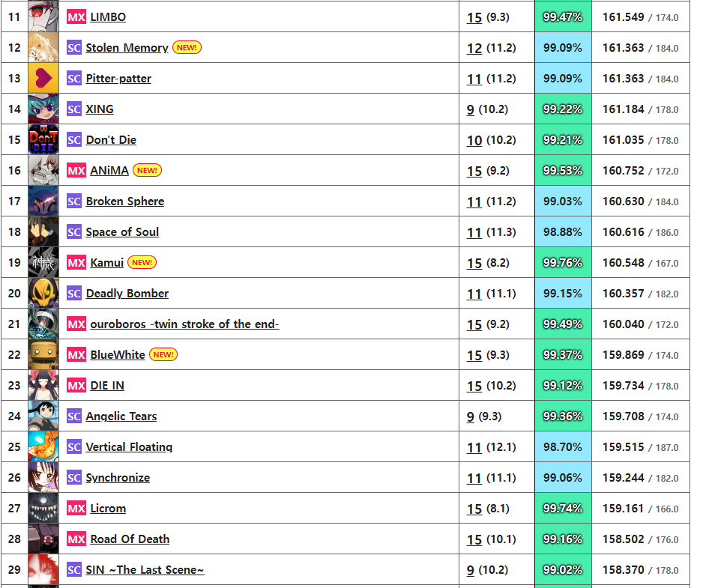Open the DIE IN song link
This screenshot has height=588, width=703.
coord(107,386)
